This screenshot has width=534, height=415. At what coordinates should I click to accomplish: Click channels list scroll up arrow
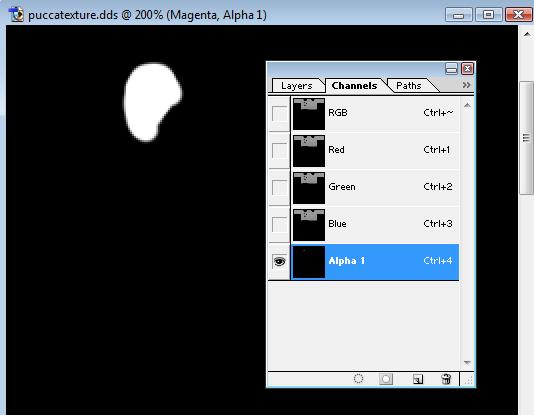pyautogui.click(x=467, y=105)
